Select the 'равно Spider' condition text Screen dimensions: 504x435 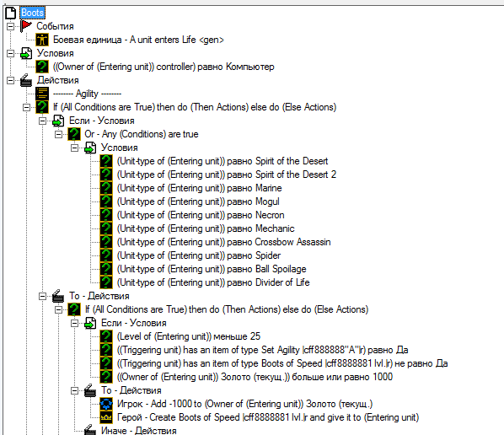199,255
